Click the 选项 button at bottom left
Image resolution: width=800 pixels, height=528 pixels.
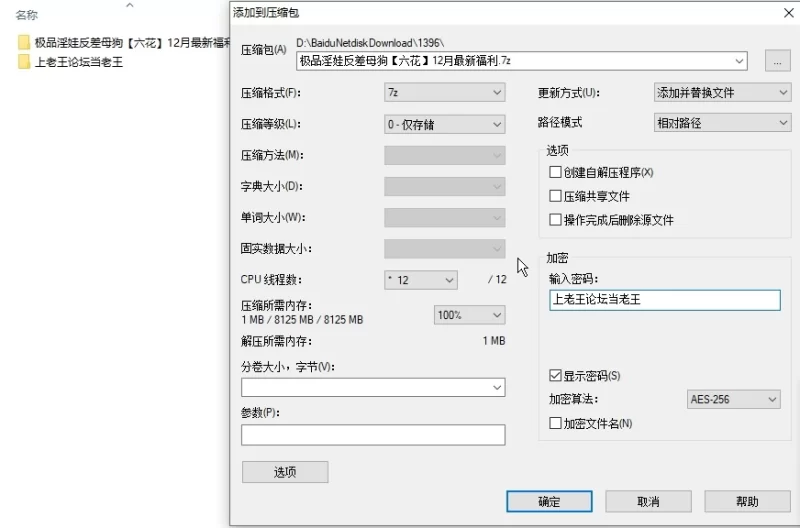click(x=285, y=472)
